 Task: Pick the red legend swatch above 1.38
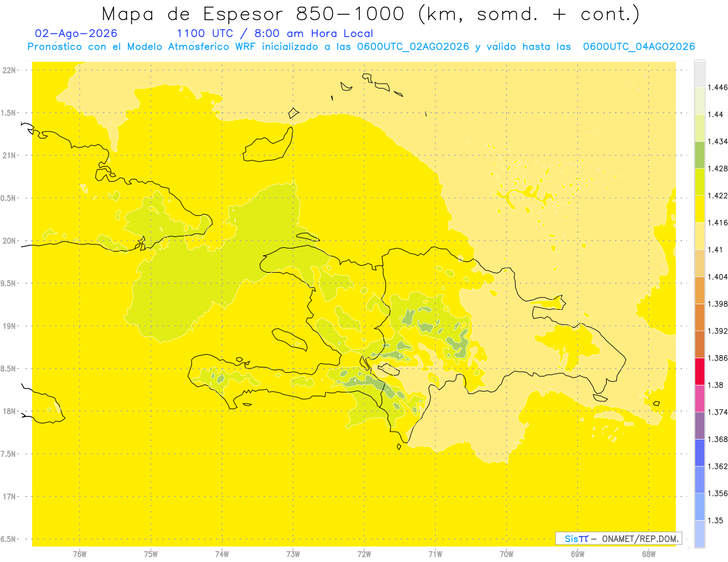699,372
